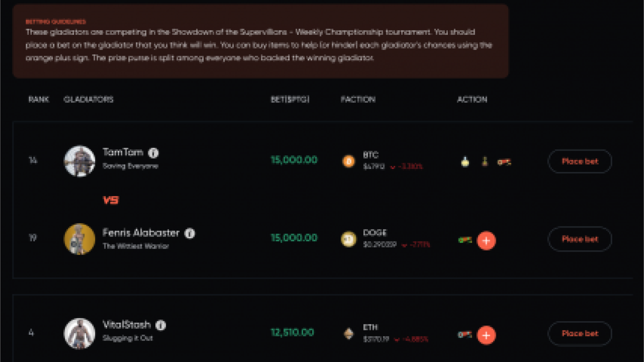Open Fenris Alabaster's gold avatar

[x=79, y=239]
